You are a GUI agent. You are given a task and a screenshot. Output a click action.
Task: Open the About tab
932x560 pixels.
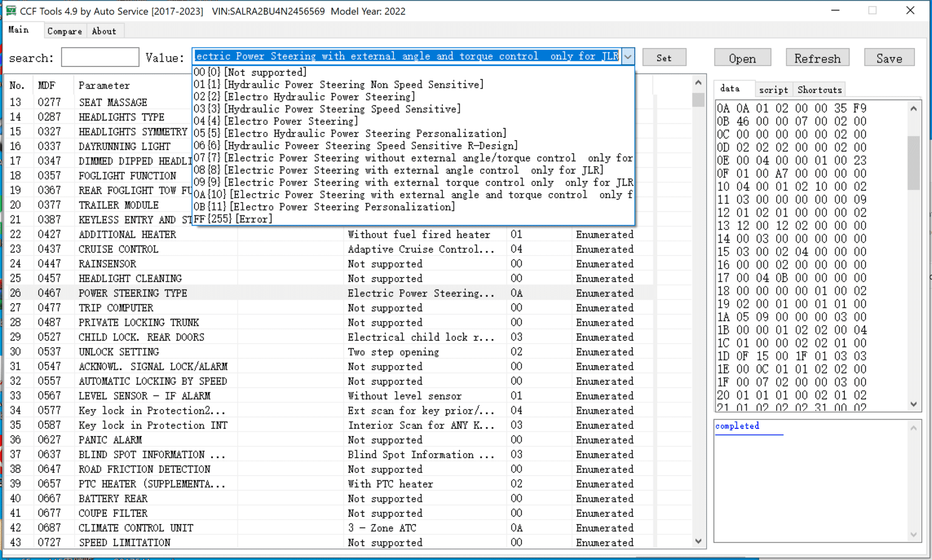pyautogui.click(x=104, y=31)
